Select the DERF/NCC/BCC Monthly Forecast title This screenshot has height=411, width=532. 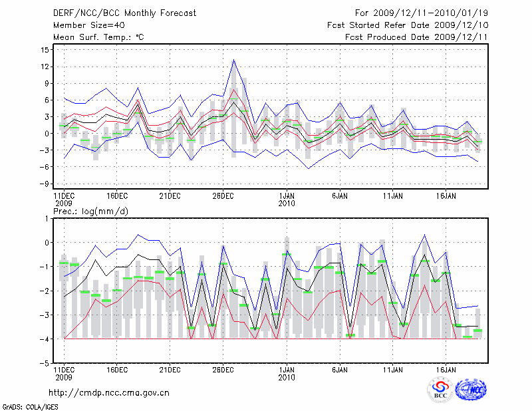click(119, 13)
